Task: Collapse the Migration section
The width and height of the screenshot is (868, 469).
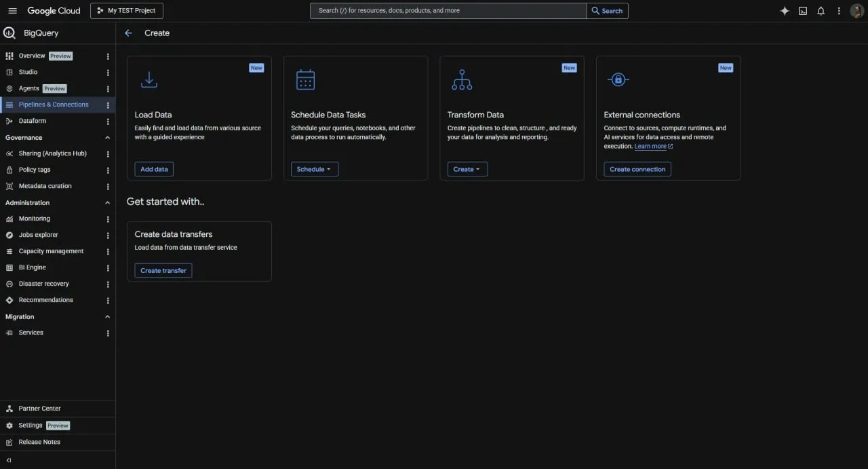Action: pyautogui.click(x=107, y=317)
